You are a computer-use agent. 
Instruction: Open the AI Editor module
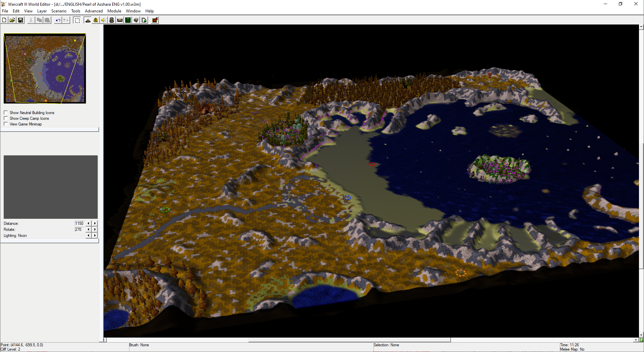128,20
